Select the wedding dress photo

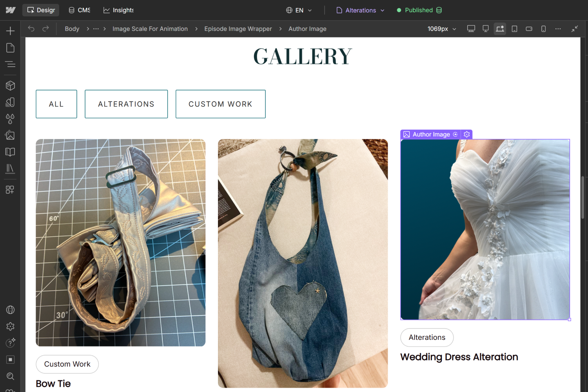(485, 230)
